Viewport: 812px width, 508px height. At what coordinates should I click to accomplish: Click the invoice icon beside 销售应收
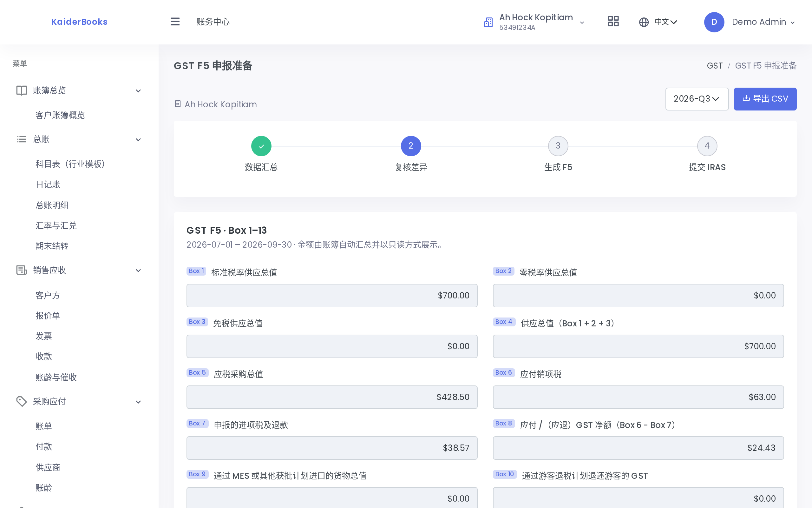click(x=22, y=270)
